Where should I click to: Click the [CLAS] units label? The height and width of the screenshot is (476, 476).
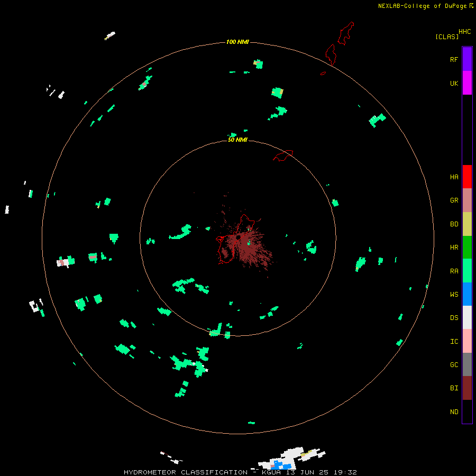click(447, 36)
